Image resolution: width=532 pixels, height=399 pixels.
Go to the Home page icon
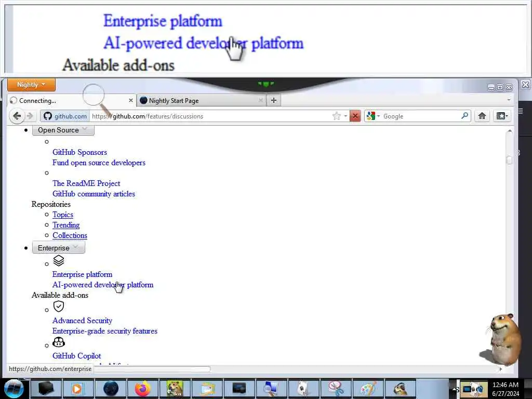pyautogui.click(x=482, y=116)
